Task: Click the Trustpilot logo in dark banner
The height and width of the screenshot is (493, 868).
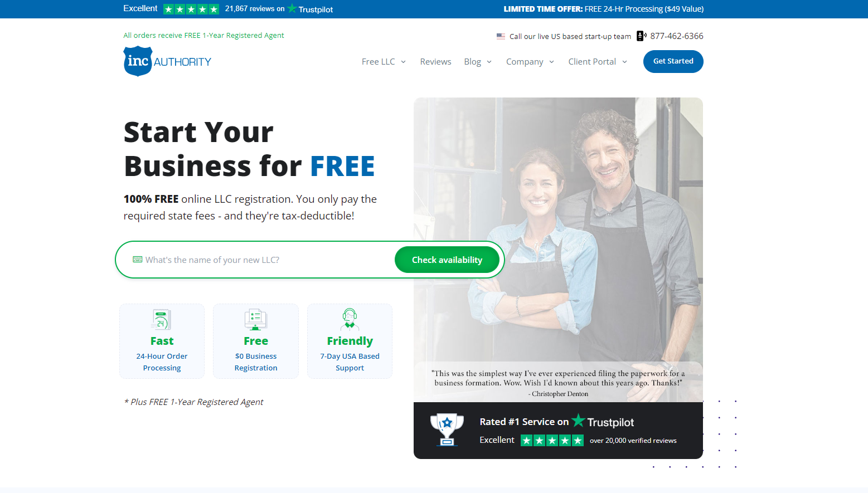Action: pyautogui.click(x=603, y=421)
